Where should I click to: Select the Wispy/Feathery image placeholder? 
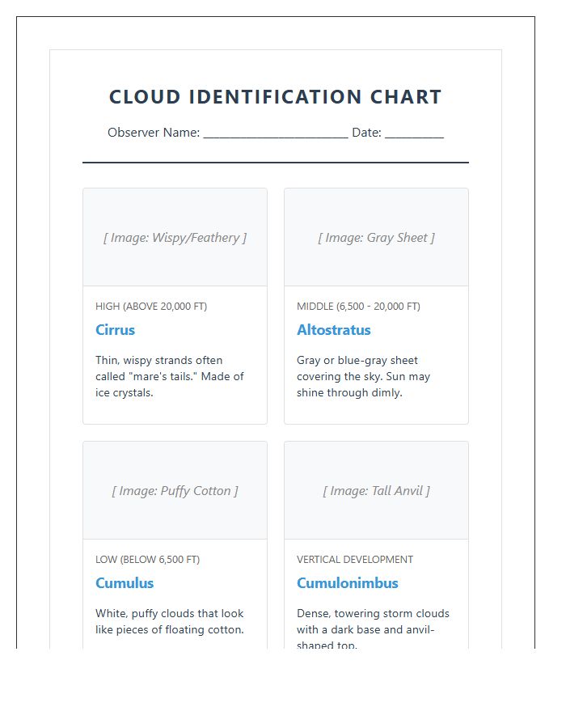(x=175, y=237)
